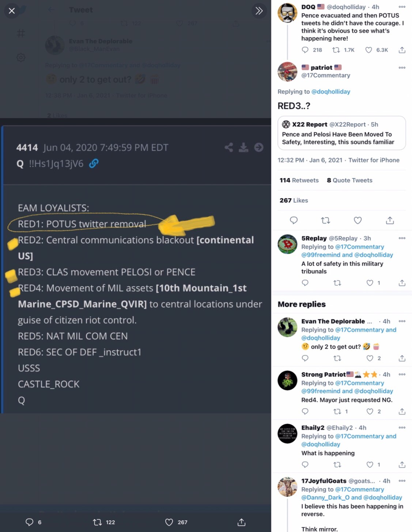Retweet via bottom bar icon showing 122

coord(98,522)
